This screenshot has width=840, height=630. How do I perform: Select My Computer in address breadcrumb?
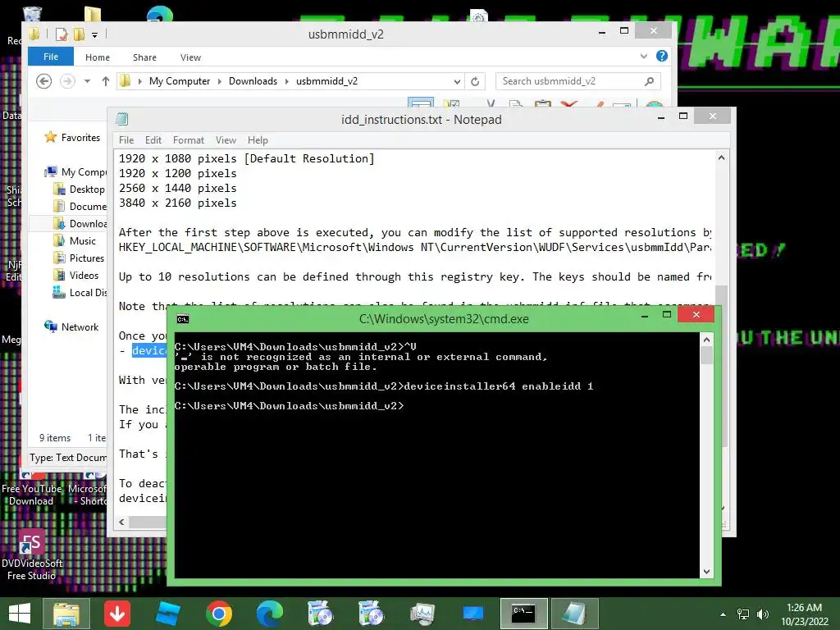tap(180, 81)
